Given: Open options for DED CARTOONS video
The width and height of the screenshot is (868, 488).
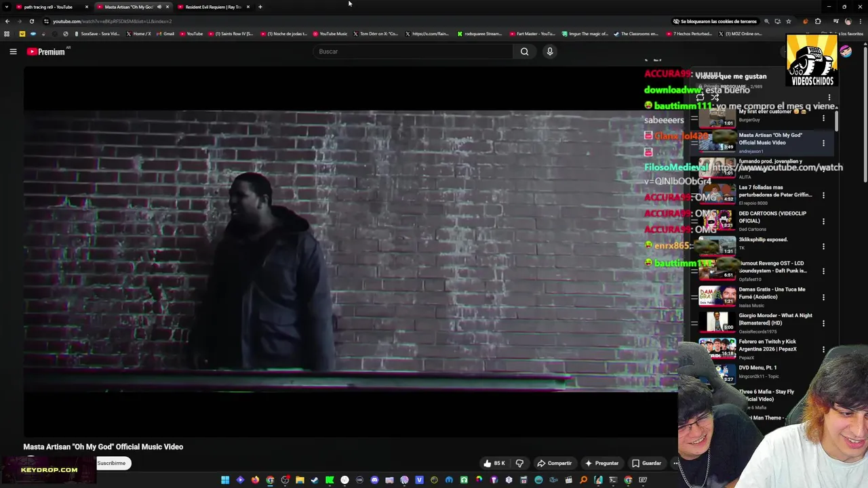Looking at the screenshot, I should (x=823, y=221).
